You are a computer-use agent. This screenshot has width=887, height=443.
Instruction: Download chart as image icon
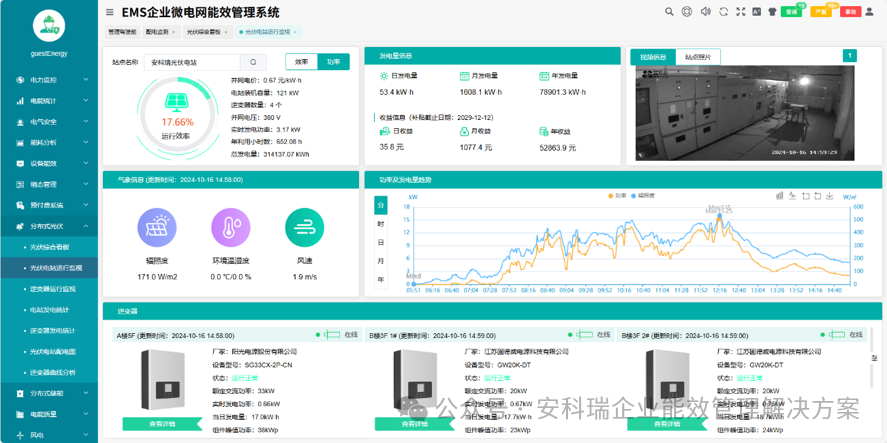coord(829,196)
